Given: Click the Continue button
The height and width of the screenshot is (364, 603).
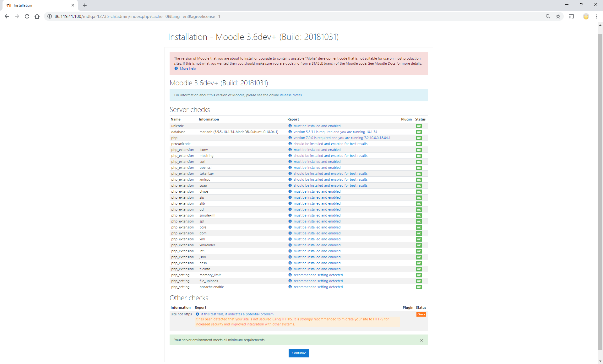Looking at the screenshot, I should (x=299, y=353).
